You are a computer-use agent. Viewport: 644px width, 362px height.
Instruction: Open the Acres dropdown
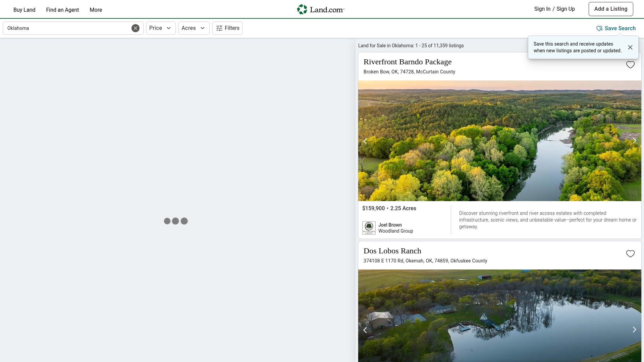pyautogui.click(x=194, y=28)
